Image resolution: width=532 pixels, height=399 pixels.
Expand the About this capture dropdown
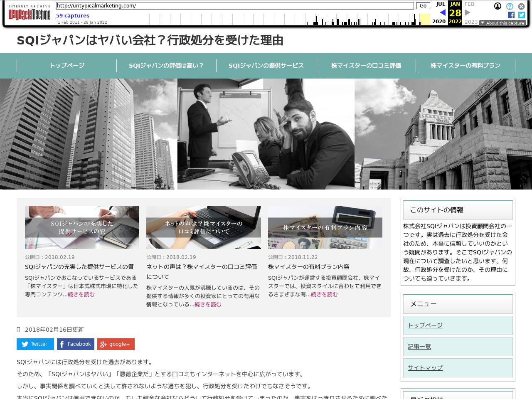tap(502, 23)
